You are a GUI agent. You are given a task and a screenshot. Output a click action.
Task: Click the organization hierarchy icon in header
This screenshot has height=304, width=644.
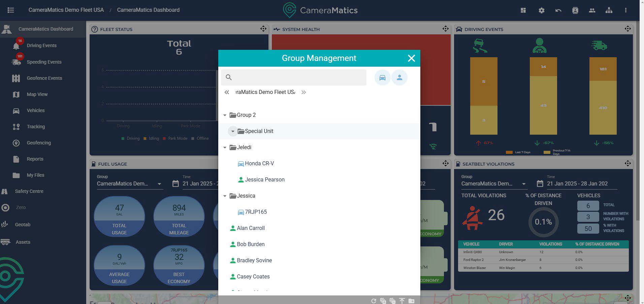[609, 10]
